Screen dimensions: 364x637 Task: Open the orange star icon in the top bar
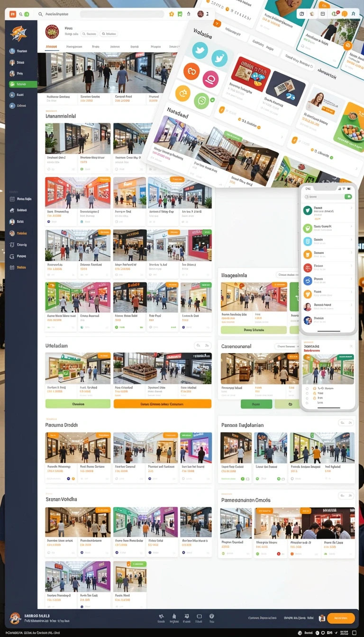click(172, 14)
